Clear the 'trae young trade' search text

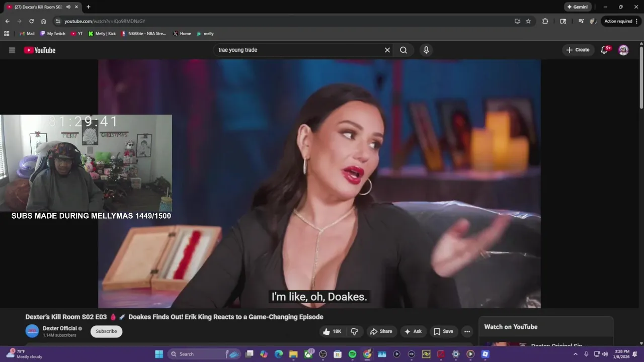[x=387, y=50]
